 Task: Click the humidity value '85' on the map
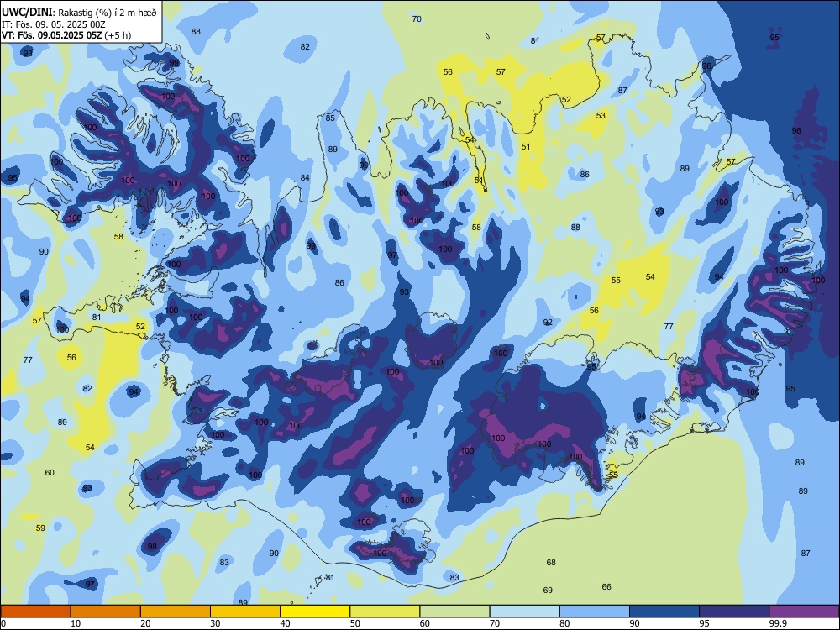click(x=330, y=118)
